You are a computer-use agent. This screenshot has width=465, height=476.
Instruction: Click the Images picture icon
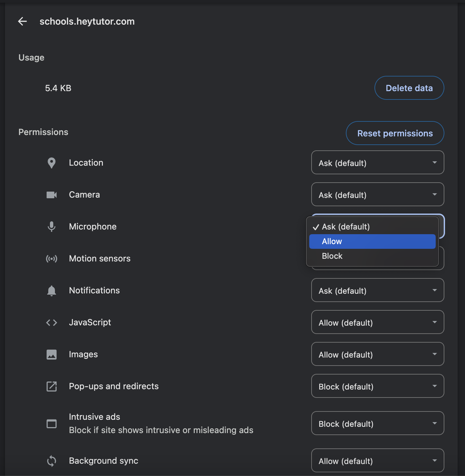[x=52, y=355]
